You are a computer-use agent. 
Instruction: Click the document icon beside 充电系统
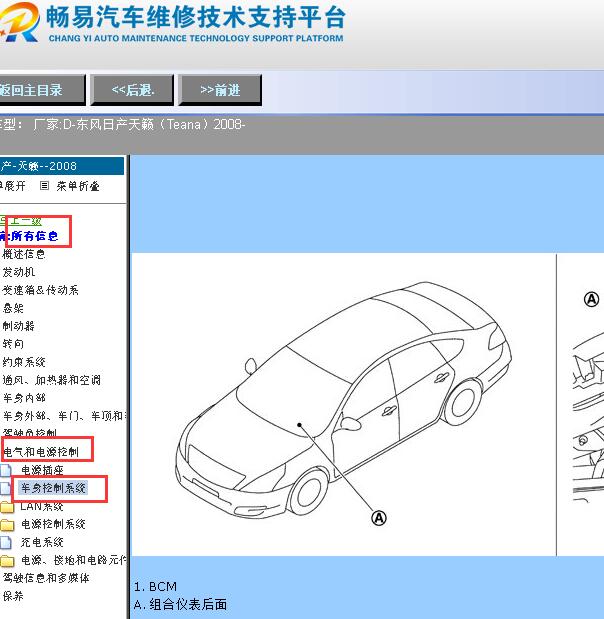(x=6, y=542)
